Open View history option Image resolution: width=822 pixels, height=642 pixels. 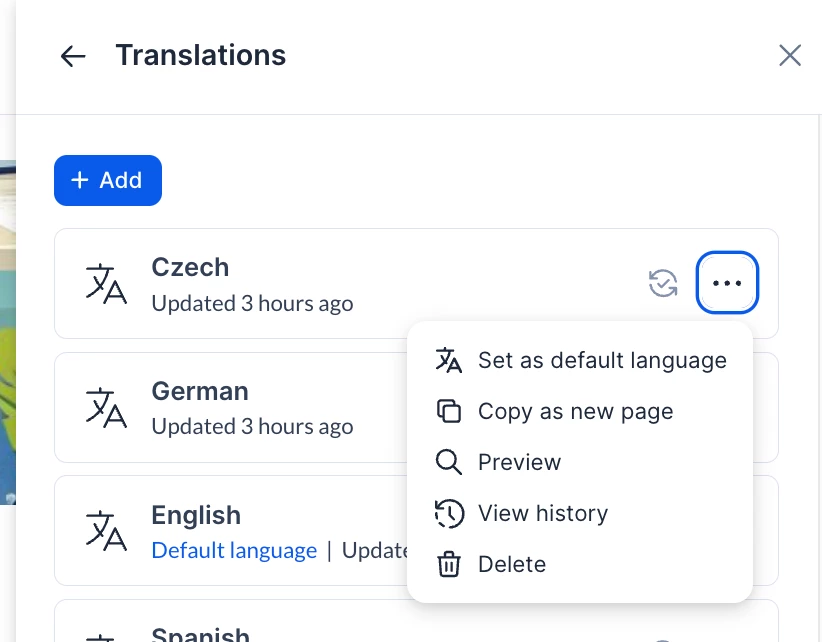pyautogui.click(x=580, y=513)
